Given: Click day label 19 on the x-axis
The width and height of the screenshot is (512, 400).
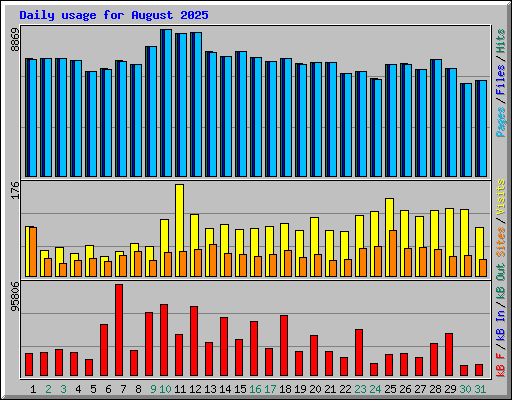Looking at the screenshot, I should pos(300,389).
